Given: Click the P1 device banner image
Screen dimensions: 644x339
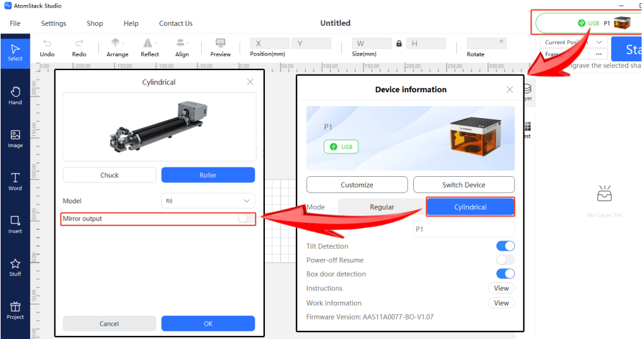Looking at the screenshot, I should pos(410,138).
